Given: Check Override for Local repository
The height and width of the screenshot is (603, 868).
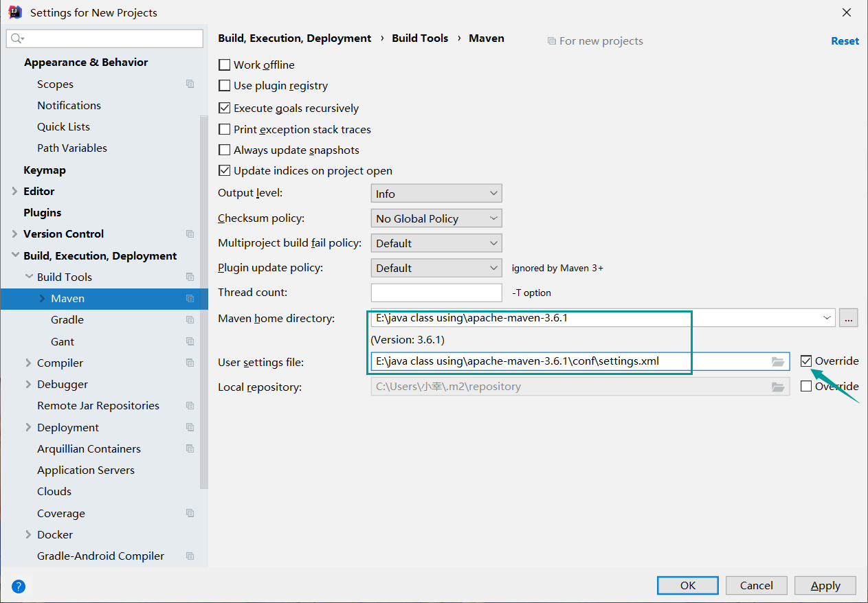Looking at the screenshot, I should (806, 387).
